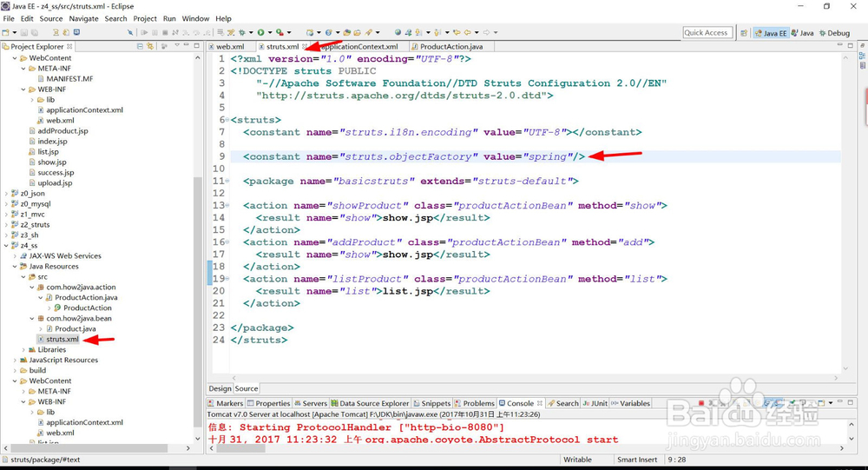The height and width of the screenshot is (470, 868).
Task: Collapse all in Project Explorer
Action: coord(140,46)
